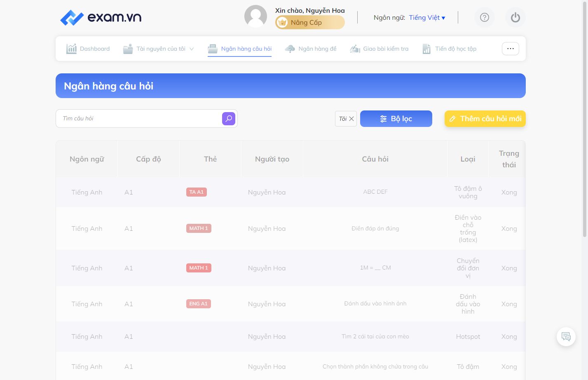Viewport: 588px width, 380px height.
Task: Click the Nâng Cấp upgrade button
Action: tap(310, 22)
